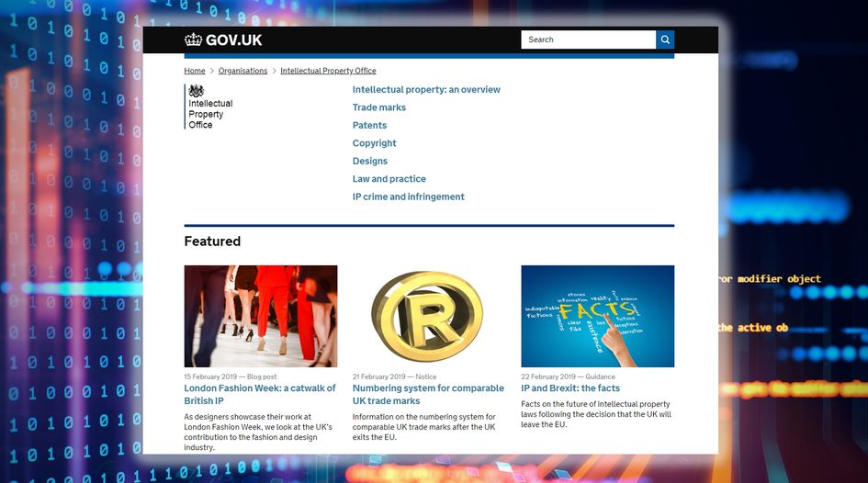Viewport: 868px width, 483px height.
Task: Open 'IP and Brexit: the facts' link
Action: (x=570, y=388)
